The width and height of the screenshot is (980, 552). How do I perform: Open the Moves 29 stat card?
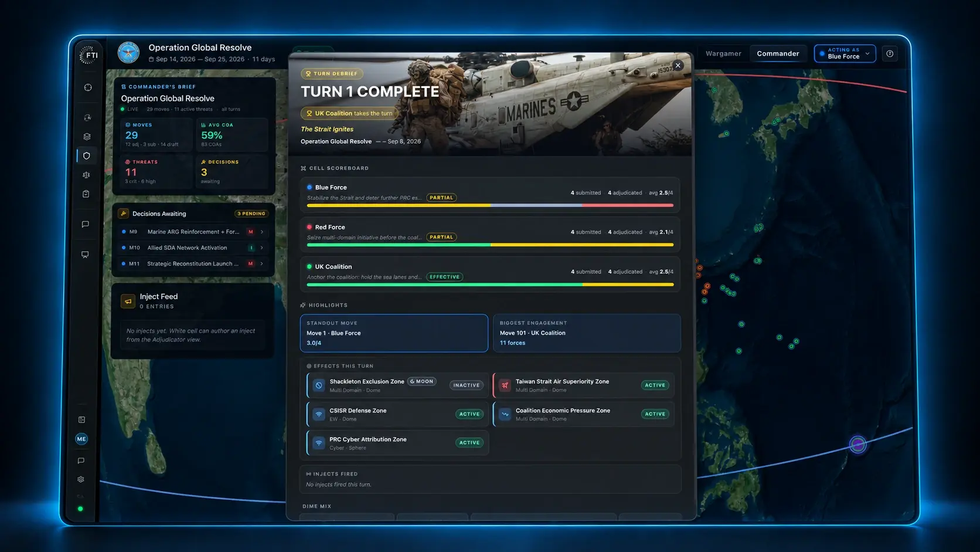point(156,134)
